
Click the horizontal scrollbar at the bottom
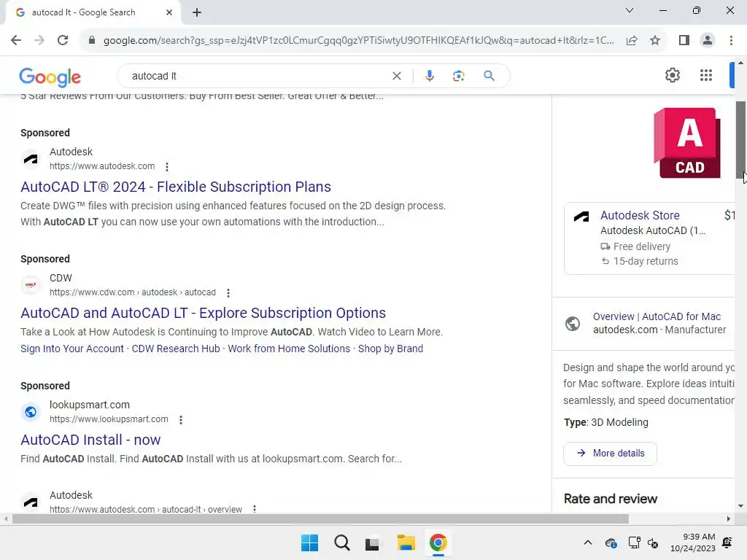[320, 518]
